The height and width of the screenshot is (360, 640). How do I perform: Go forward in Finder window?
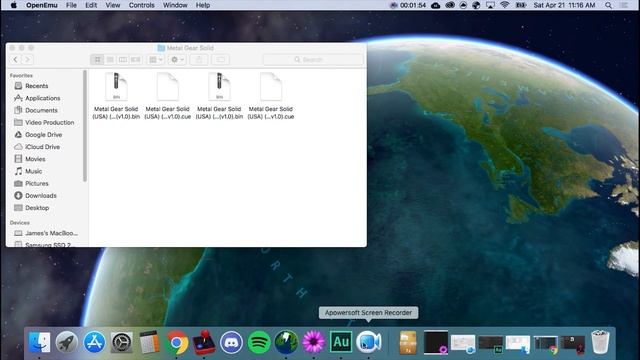27,60
